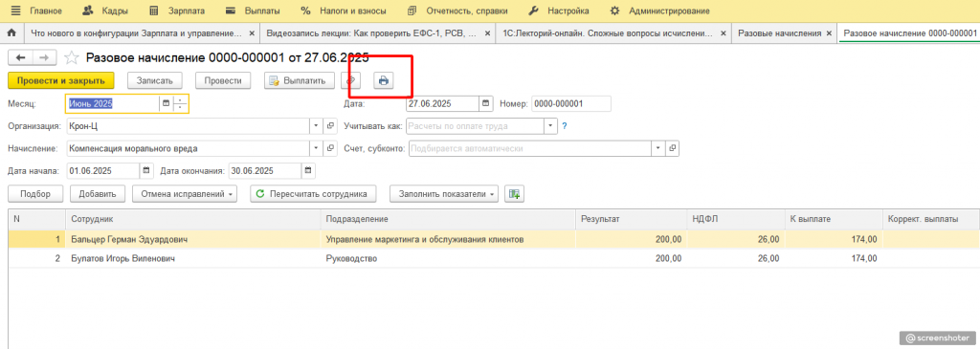980x349 pixels.
Task: Add document to favorites with the star
Action: [x=72, y=58]
